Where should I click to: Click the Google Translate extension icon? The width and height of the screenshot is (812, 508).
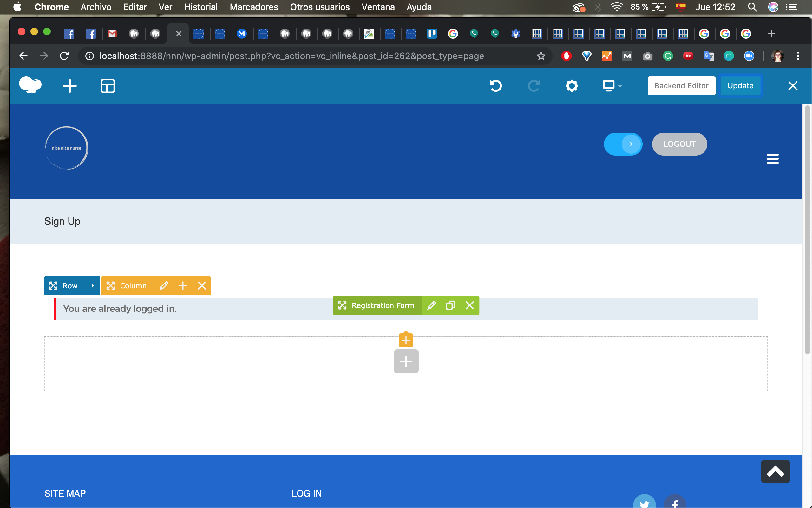[x=708, y=56]
